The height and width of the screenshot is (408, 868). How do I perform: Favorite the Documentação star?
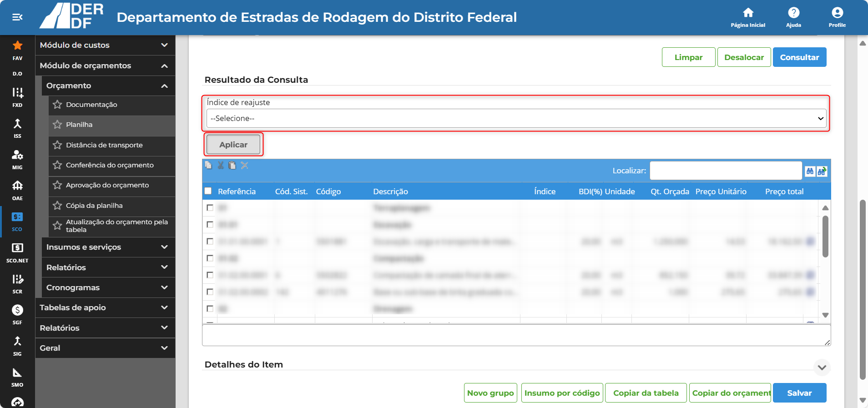(x=57, y=105)
